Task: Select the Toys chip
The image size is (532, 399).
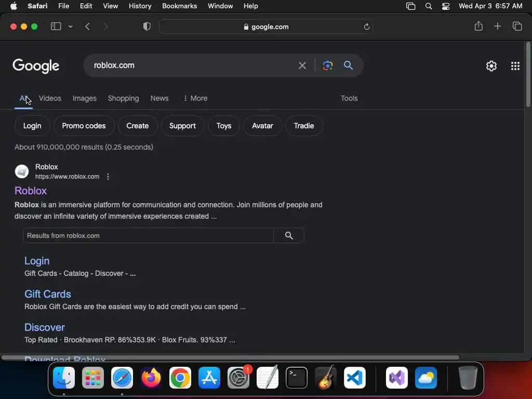Action: coord(224,126)
